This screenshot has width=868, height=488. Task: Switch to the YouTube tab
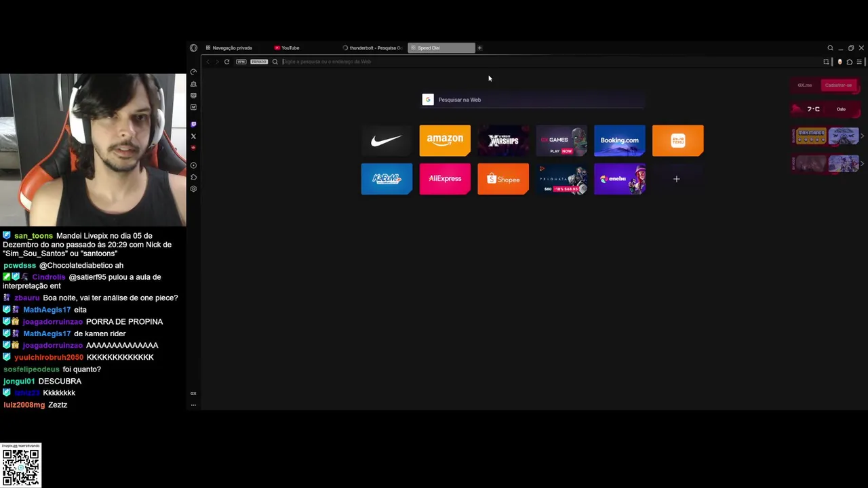point(304,48)
